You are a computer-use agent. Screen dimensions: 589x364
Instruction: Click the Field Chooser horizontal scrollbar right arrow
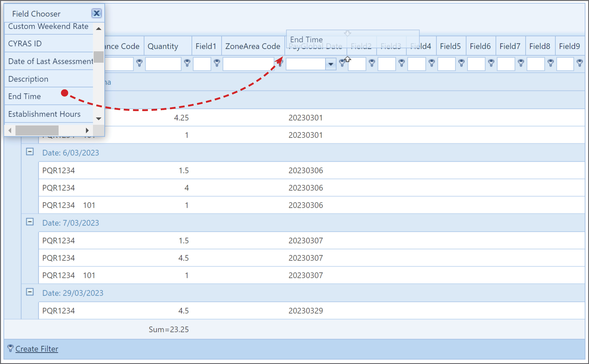(x=87, y=130)
